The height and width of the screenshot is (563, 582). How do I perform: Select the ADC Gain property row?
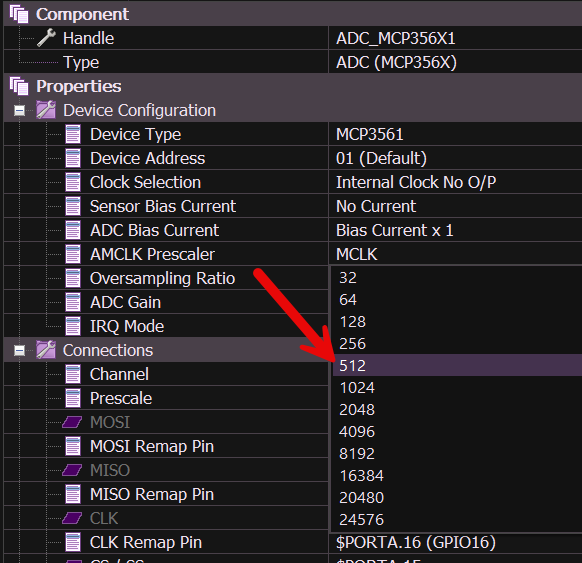166,302
